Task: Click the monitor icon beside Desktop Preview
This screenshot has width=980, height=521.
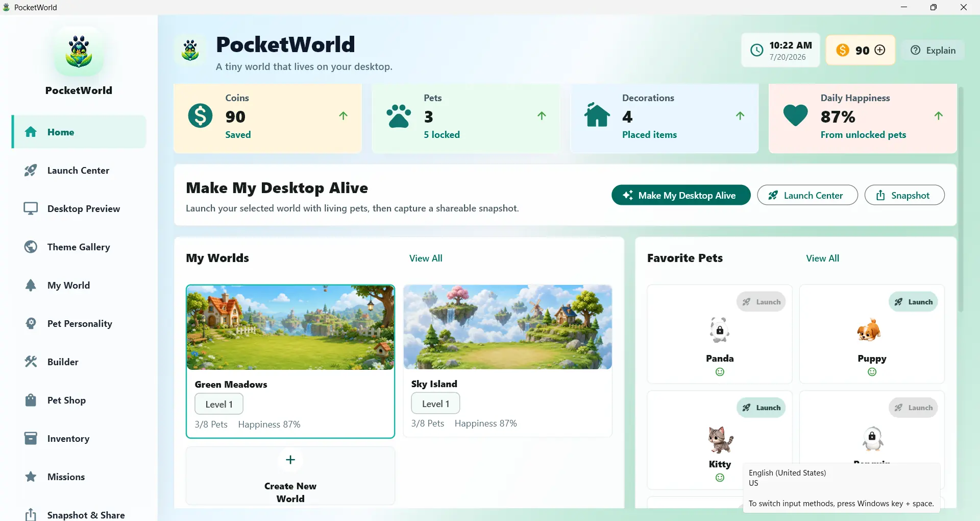Action: tap(31, 209)
